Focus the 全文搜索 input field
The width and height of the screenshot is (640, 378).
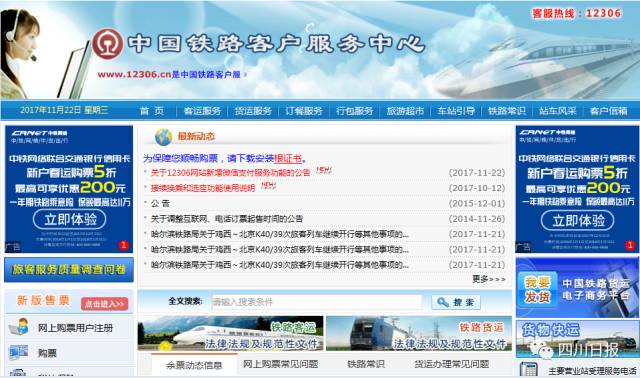pos(317,302)
